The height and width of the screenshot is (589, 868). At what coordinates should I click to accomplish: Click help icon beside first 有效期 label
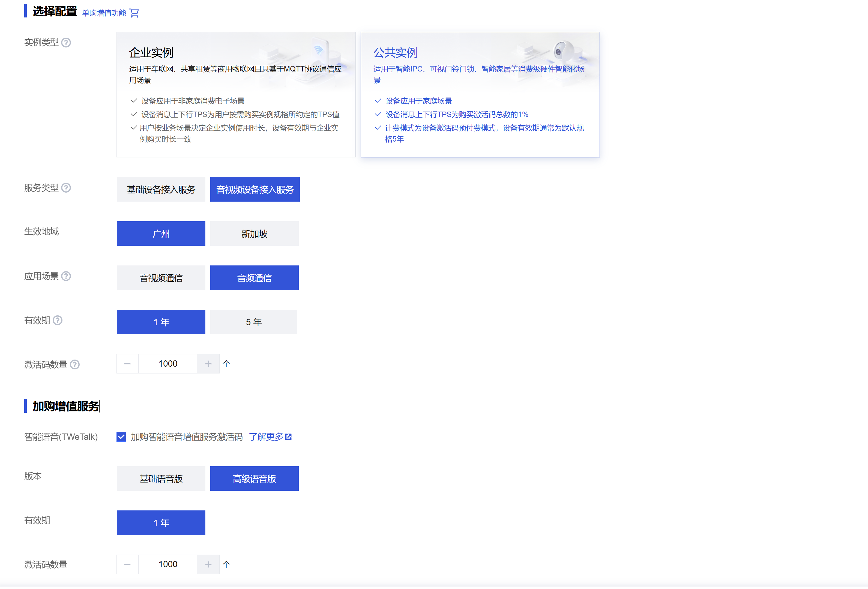(x=58, y=321)
